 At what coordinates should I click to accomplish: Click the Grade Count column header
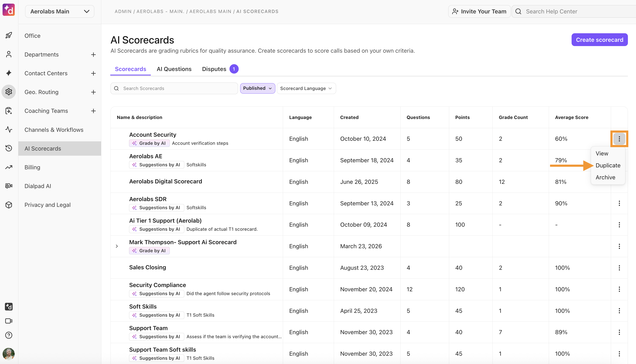coord(513,117)
